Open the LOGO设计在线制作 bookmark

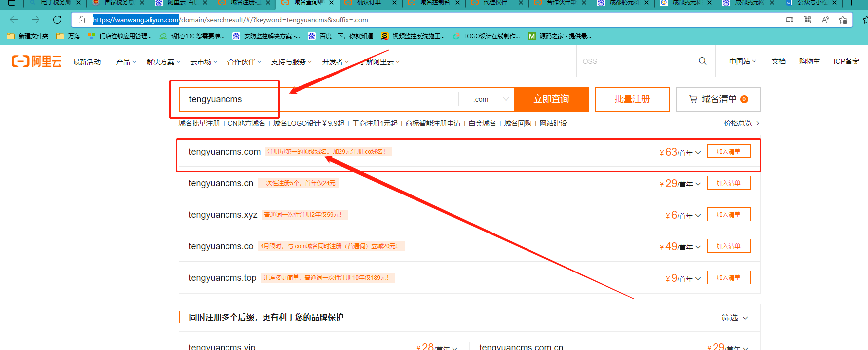coord(486,36)
